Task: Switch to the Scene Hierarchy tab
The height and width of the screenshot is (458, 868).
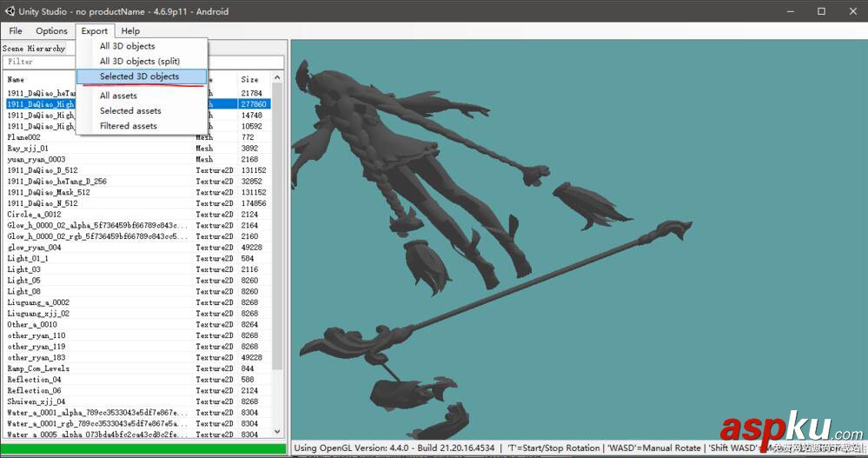Action: pos(34,49)
